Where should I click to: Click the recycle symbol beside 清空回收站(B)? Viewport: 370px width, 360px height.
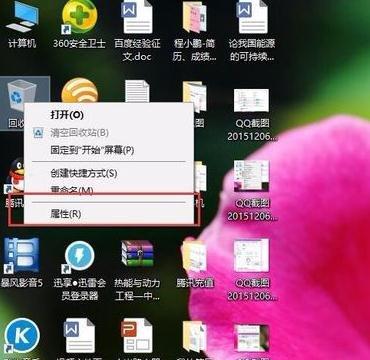[38, 133]
